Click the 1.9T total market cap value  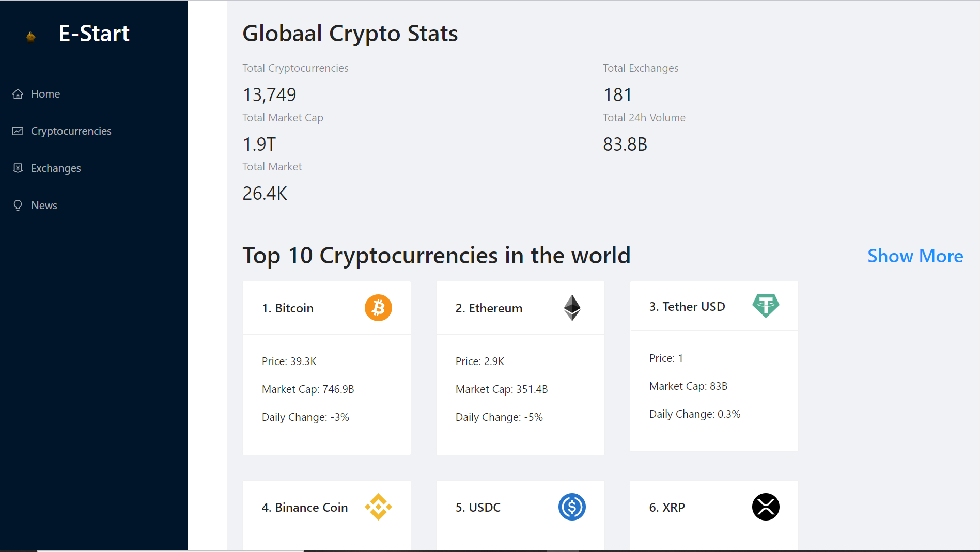[x=259, y=145]
